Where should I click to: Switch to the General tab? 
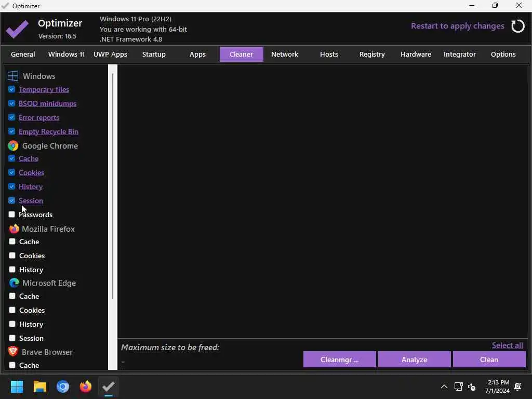click(x=23, y=54)
